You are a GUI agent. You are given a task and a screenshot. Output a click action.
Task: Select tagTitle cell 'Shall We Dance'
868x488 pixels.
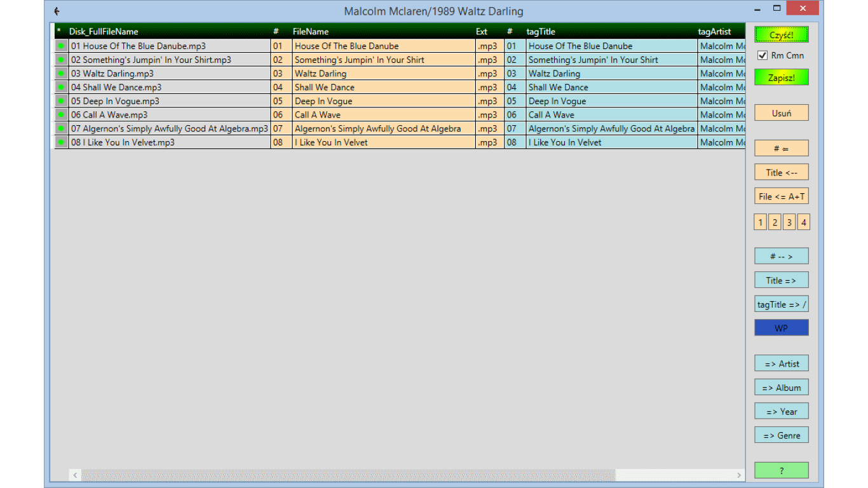[x=611, y=87]
